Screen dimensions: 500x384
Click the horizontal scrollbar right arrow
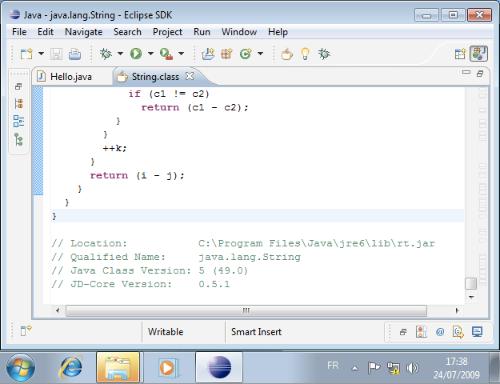pos(457,310)
